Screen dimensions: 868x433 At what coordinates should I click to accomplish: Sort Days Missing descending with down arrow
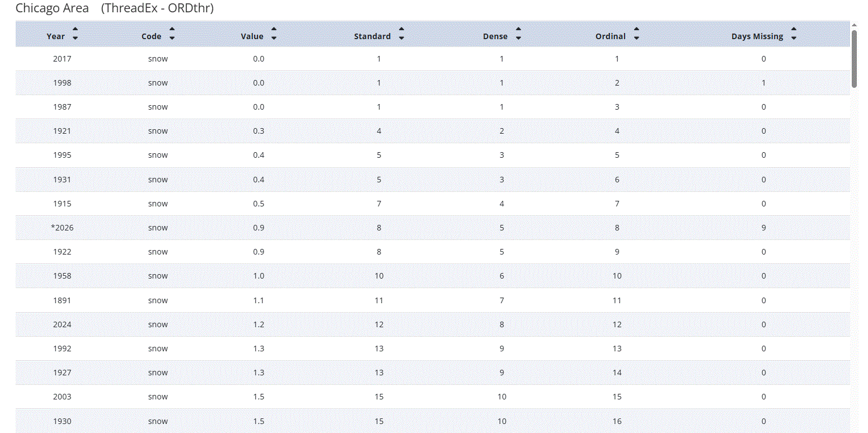794,39
